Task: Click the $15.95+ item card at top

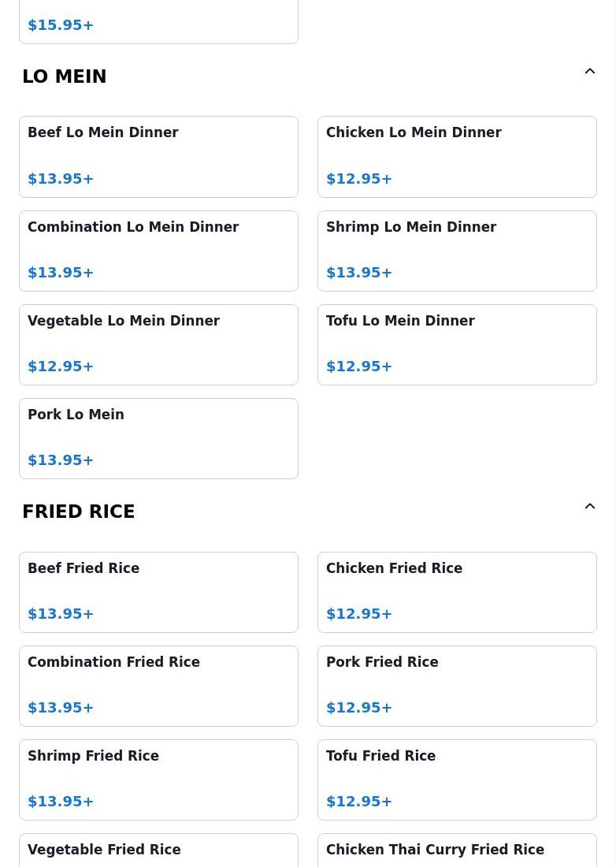Action: pos(158,22)
